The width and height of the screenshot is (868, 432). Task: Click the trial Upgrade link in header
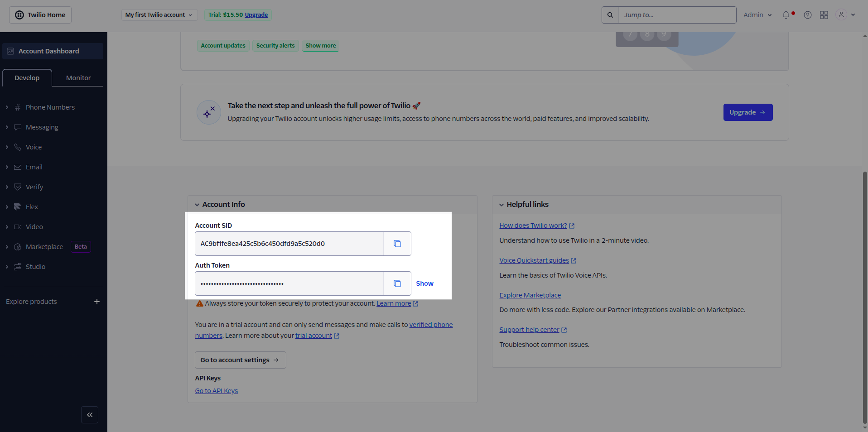click(x=256, y=15)
